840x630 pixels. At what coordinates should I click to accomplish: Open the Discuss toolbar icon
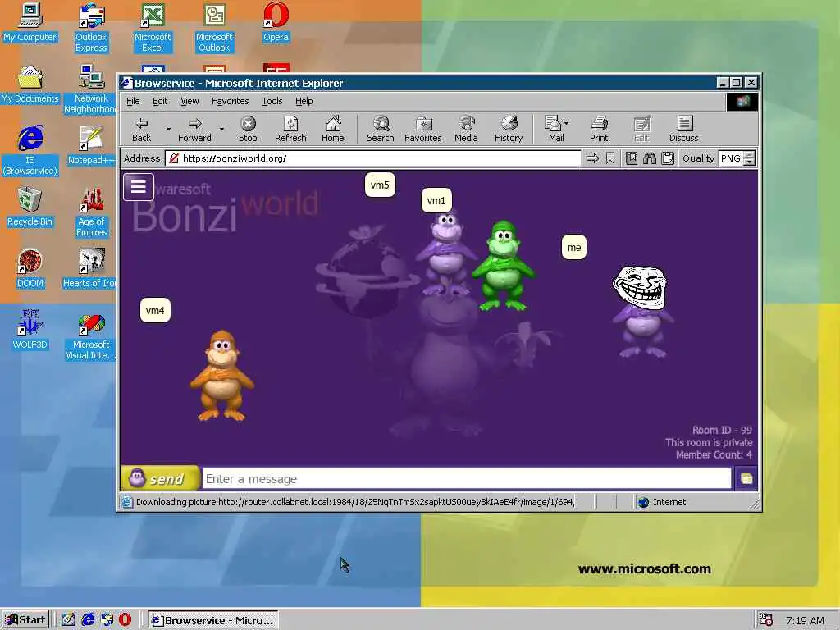pyautogui.click(x=683, y=129)
